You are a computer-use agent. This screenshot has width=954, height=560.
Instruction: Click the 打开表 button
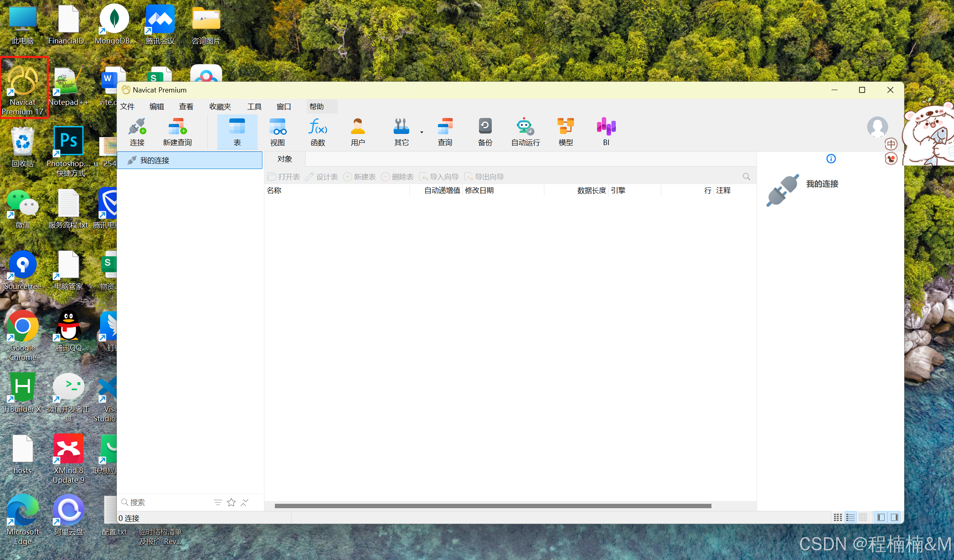click(x=284, y=177)
